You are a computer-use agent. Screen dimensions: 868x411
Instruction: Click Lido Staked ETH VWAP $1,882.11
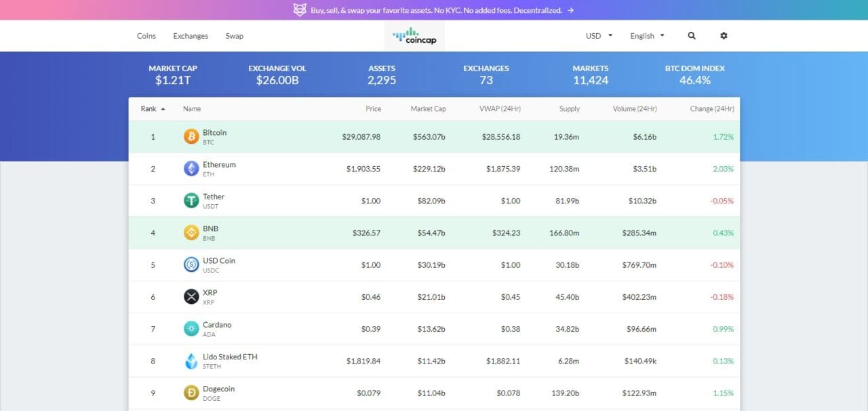pyautogui.click(x=503, y=361)
